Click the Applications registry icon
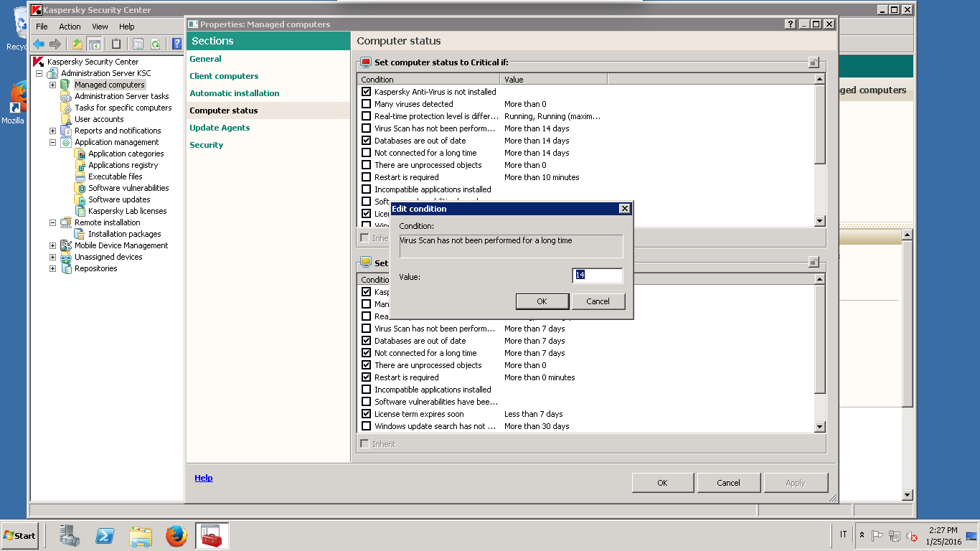 80,165
